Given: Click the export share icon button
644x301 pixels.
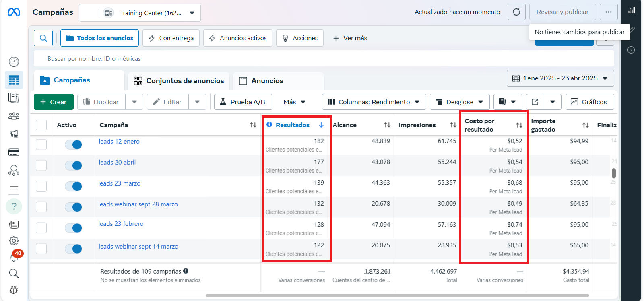Looking at the screenshot, I should [535, 102].
